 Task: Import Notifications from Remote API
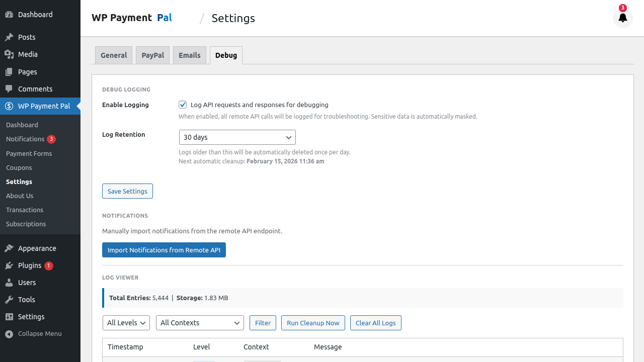(x=164, y=250)
